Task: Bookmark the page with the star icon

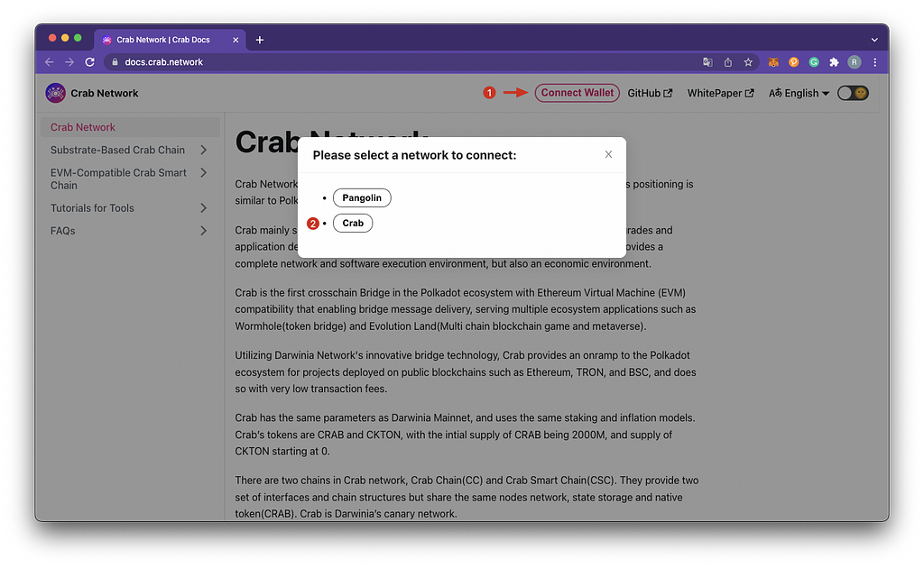Action: click(748, 62)
